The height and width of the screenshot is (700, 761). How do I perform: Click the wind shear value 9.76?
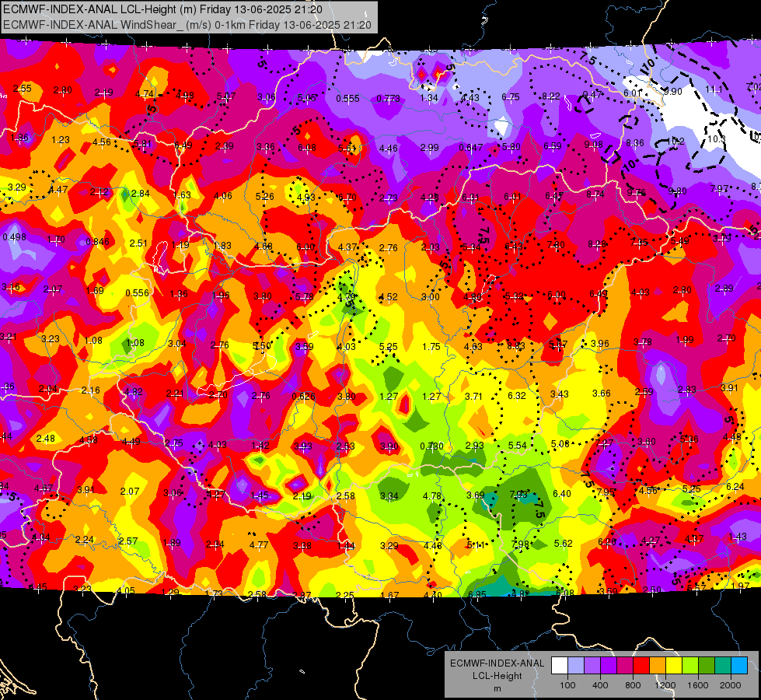[637, 193]
